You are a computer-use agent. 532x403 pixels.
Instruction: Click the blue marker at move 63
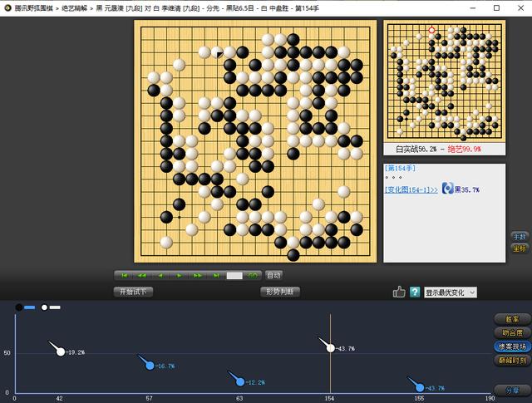[x=240, y=382]
